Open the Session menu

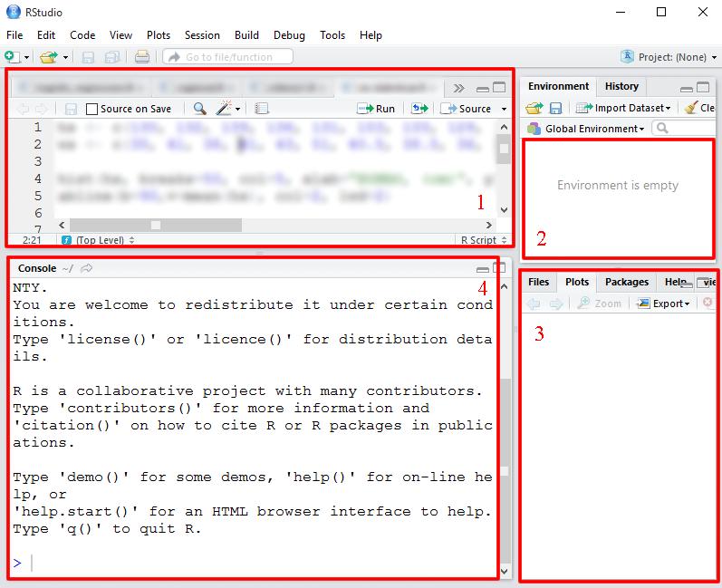(202, 35)
